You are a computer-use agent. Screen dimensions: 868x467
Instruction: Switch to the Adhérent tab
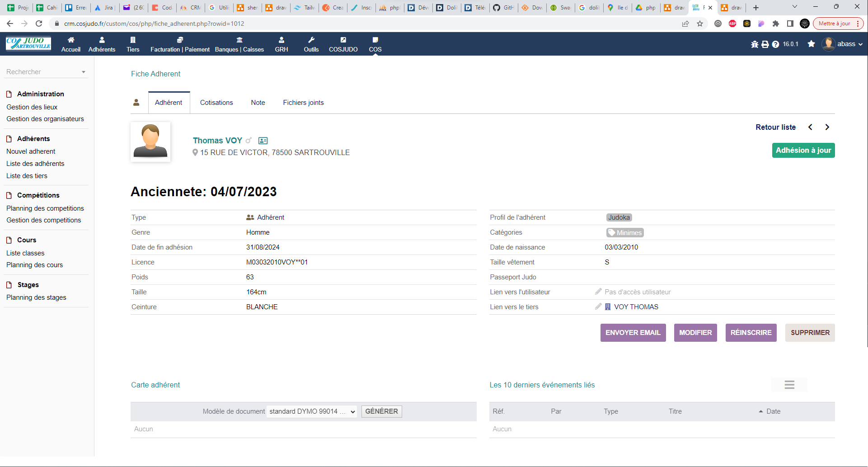tap(169, 103)
